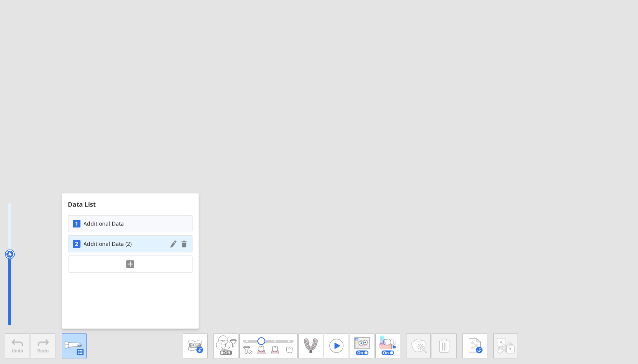Rename Additional Data (2) with pencil icon

coord(173,244)
